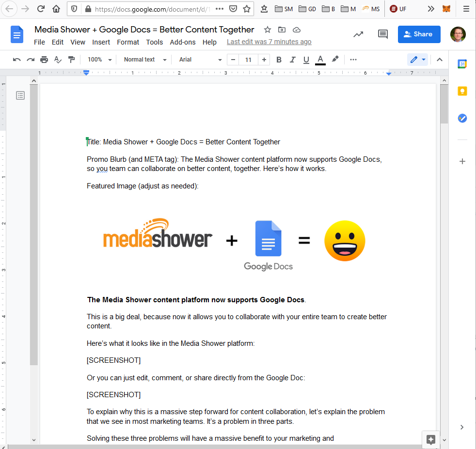
Task: Show more toolbar options with the three dots
Action: click(353, 60)
